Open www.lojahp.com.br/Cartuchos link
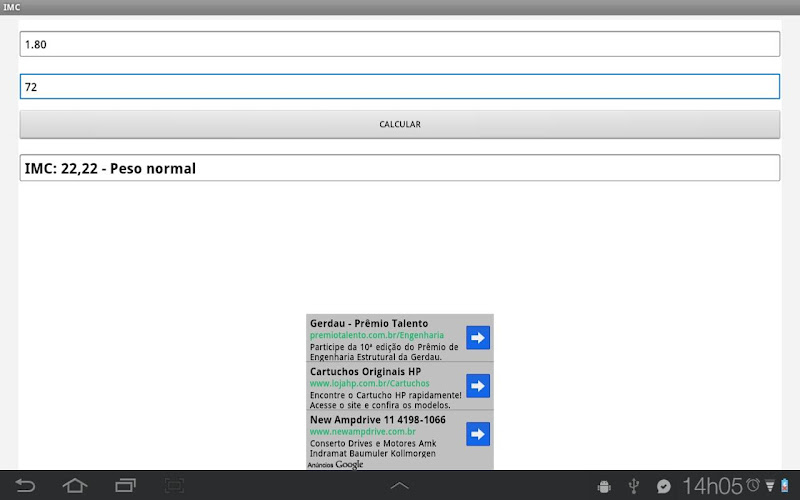 pyautogui.click(x=369, y=383)
